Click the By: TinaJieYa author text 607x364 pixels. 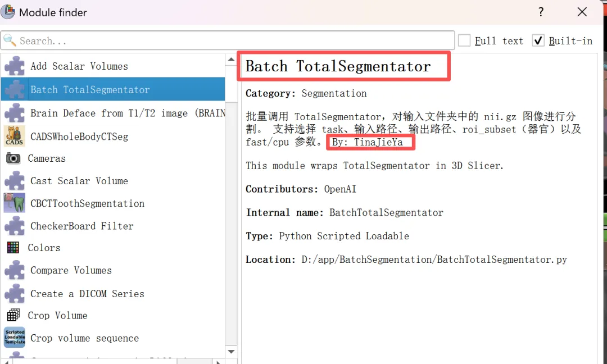(368, 142)
